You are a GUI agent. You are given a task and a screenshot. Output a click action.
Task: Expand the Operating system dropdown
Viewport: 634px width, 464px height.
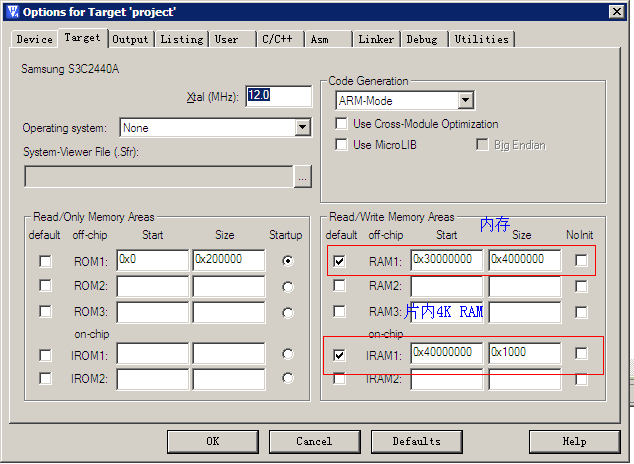(302, 128)
